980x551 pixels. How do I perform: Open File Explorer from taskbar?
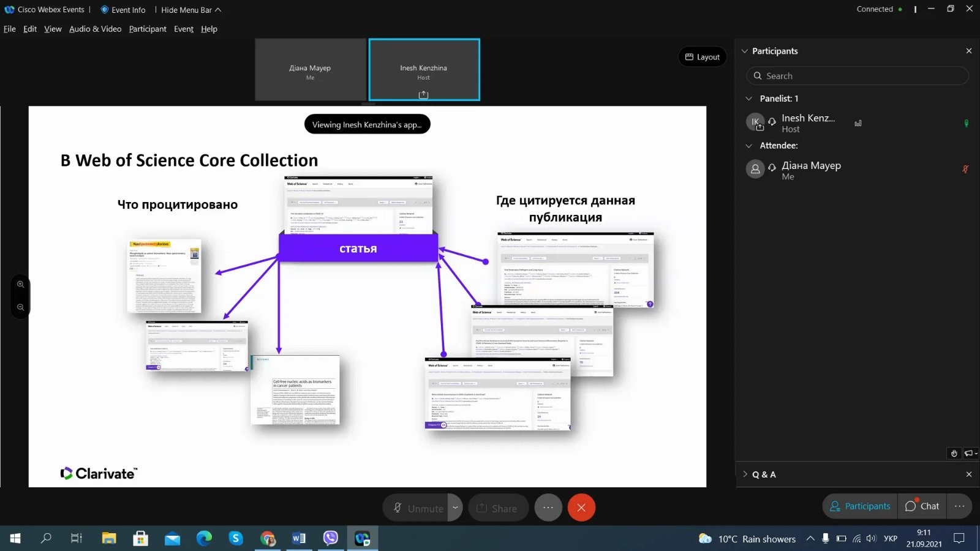(x=109, y=538)
